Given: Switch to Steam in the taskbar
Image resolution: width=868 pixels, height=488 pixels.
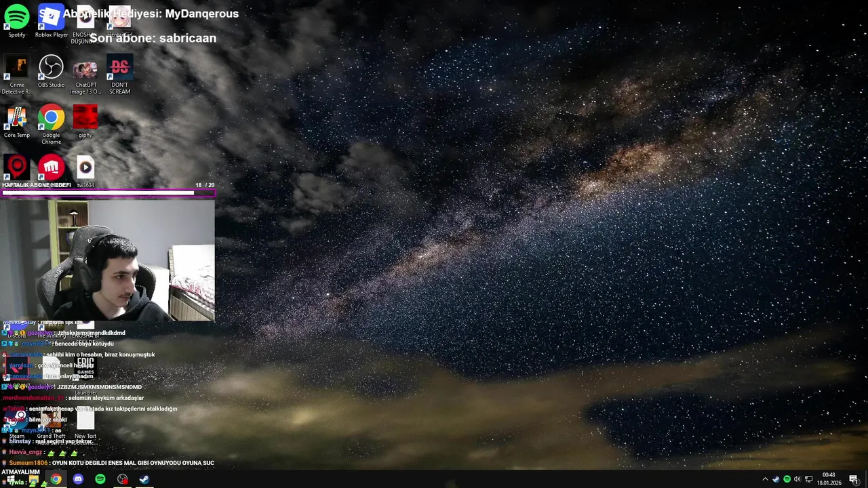Looking at the screenshot, I should click(144, 479).
